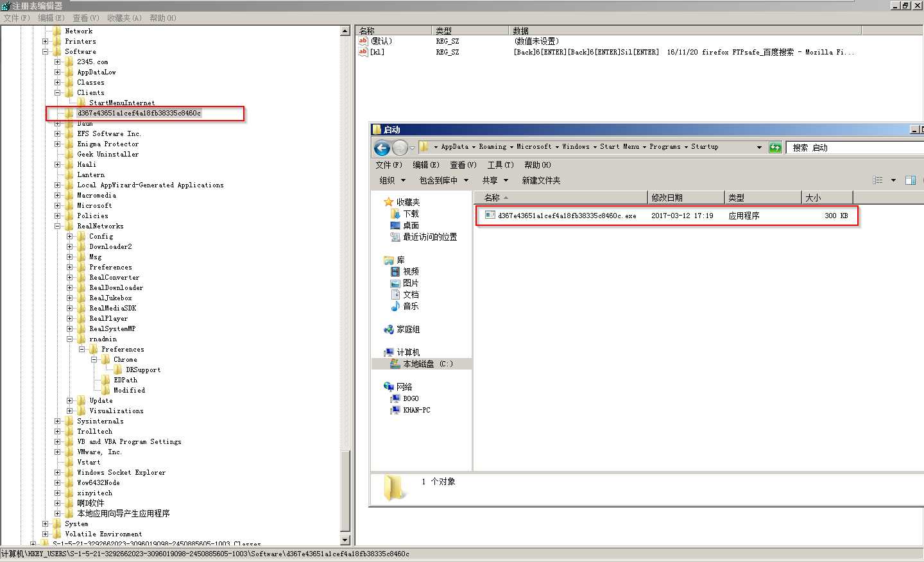Click the Local Disk C: drive icon
Image resolution: width=924 pixels, height=562 pixels.
tap(395, 364)
